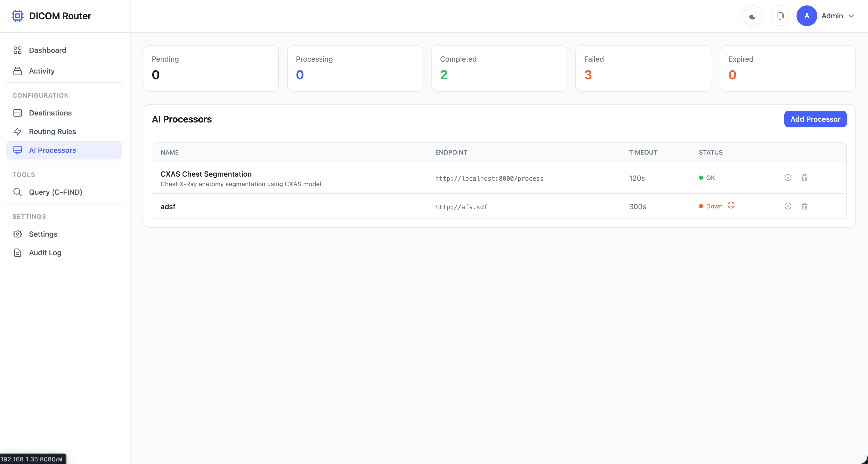This screenshot has width=868, height=464.
Task: Delete the adsf processor via trash icon
Action: click(805, 206)
